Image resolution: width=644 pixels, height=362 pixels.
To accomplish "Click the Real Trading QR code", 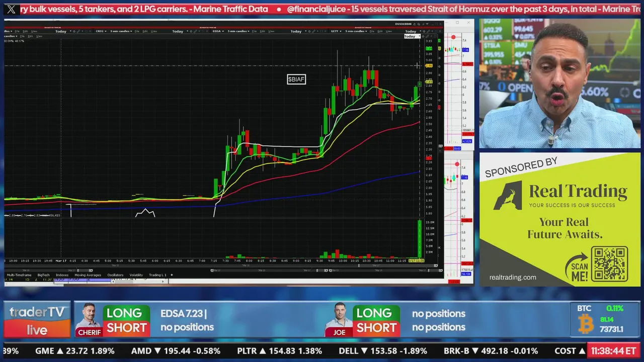I will (609, 263).
